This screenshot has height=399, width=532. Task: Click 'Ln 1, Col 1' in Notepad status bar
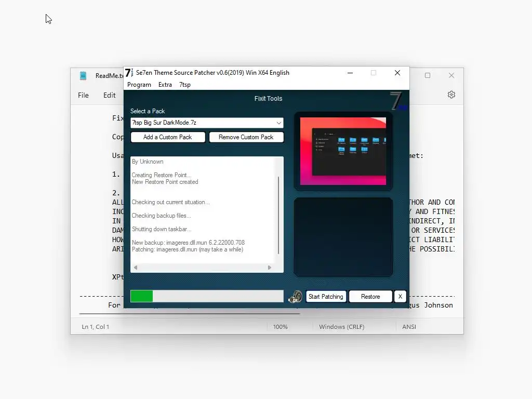(96, 327)
